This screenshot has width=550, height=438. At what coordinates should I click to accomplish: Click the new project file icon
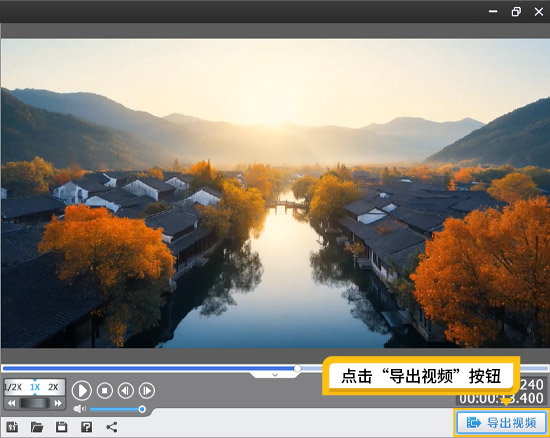(x=12, y=427)
